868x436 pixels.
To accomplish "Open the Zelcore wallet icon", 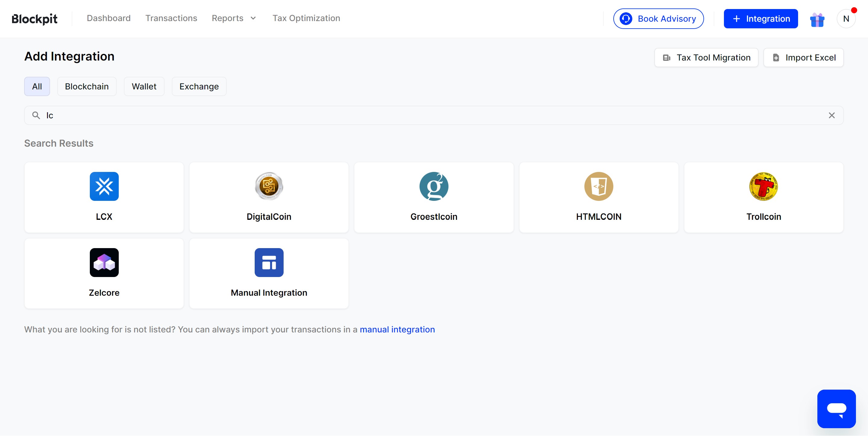I will point(104,262).
